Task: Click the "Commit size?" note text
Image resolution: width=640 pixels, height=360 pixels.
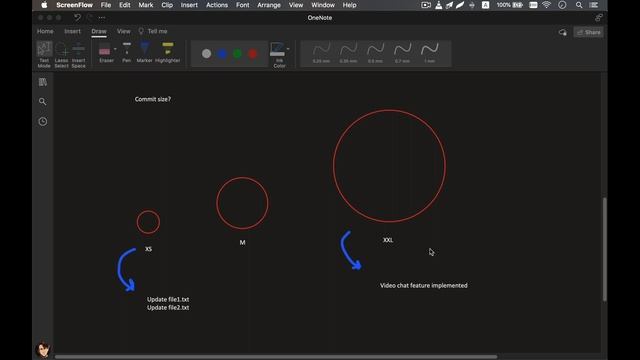Action: point(153,99)
